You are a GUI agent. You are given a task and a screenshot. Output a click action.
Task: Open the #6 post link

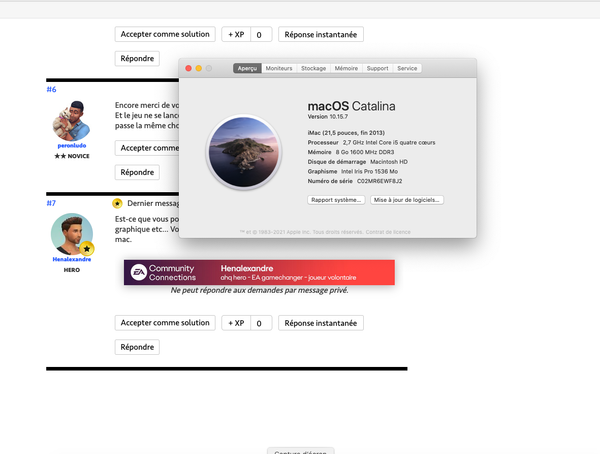[51, 89]
